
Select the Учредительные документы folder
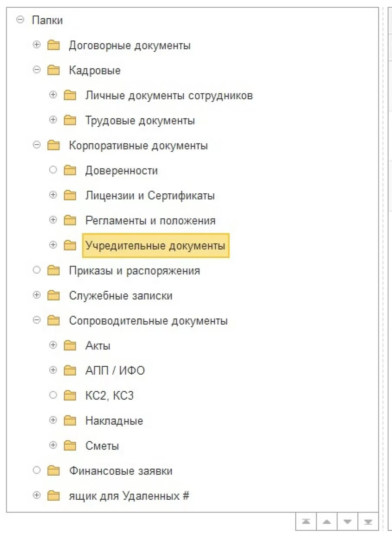155,246
